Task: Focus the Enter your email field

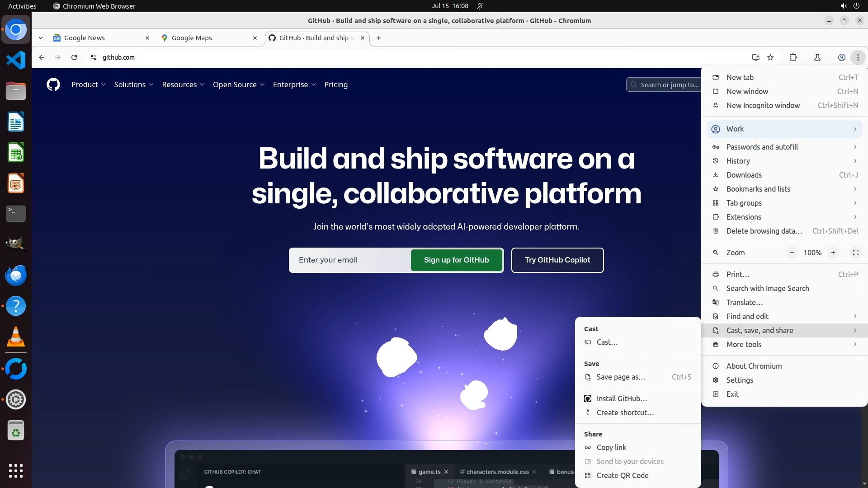Action: point(350,260)
